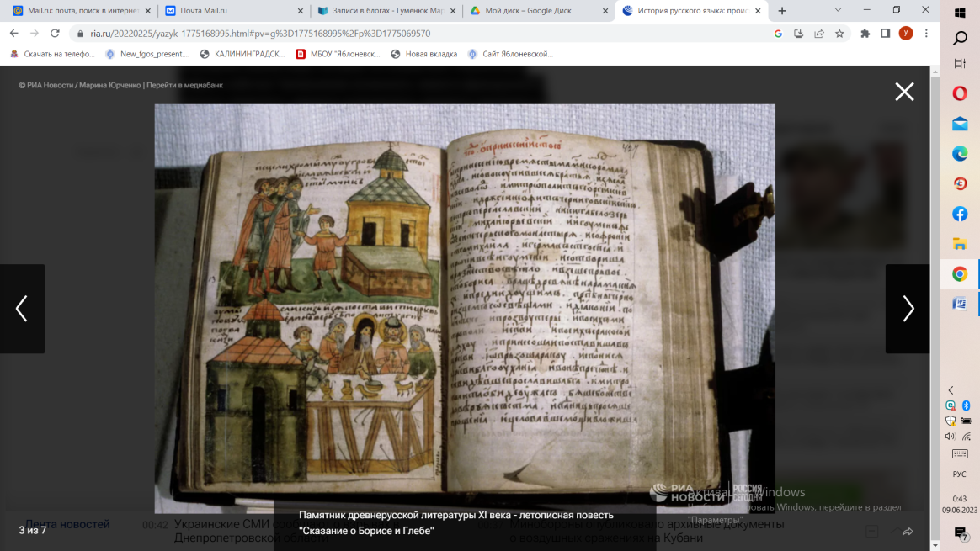Close the 'Почта Mail.ru' tab
980x551 pixels.
[300, 11]
